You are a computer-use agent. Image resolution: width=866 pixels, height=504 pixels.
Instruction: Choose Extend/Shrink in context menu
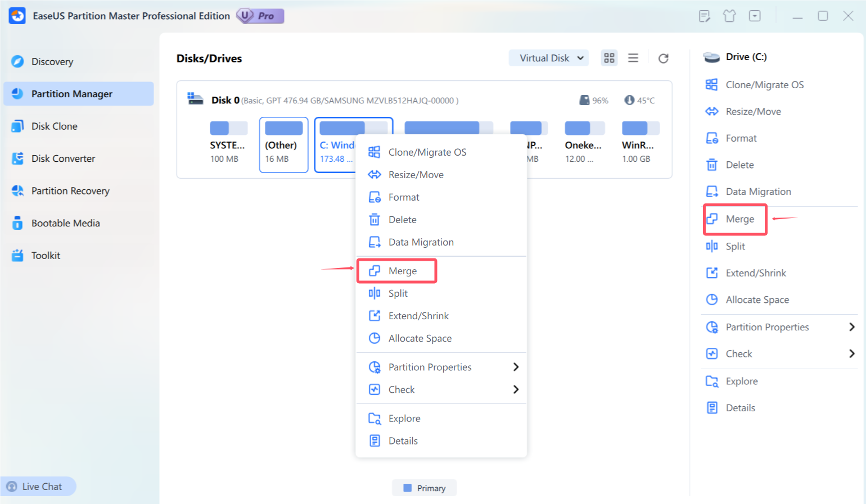point(441,316)
